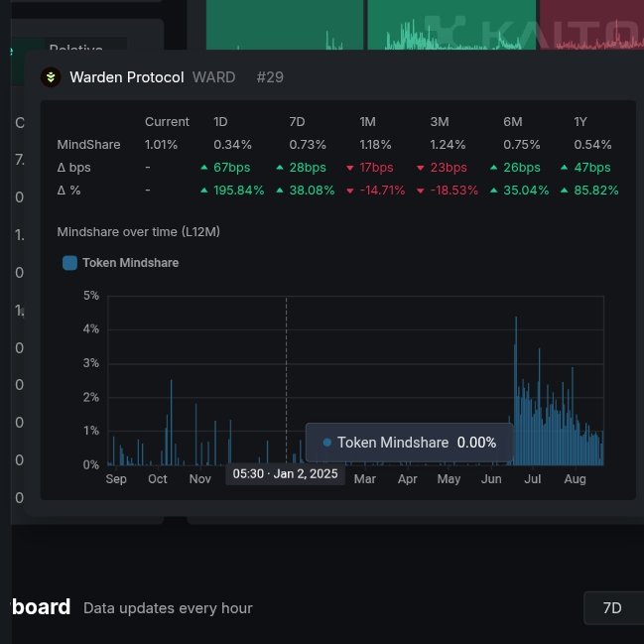This screenshot has width=644, height=644.
Task: Click the Warden Protocol logo icon
Action: pos(51,77)
